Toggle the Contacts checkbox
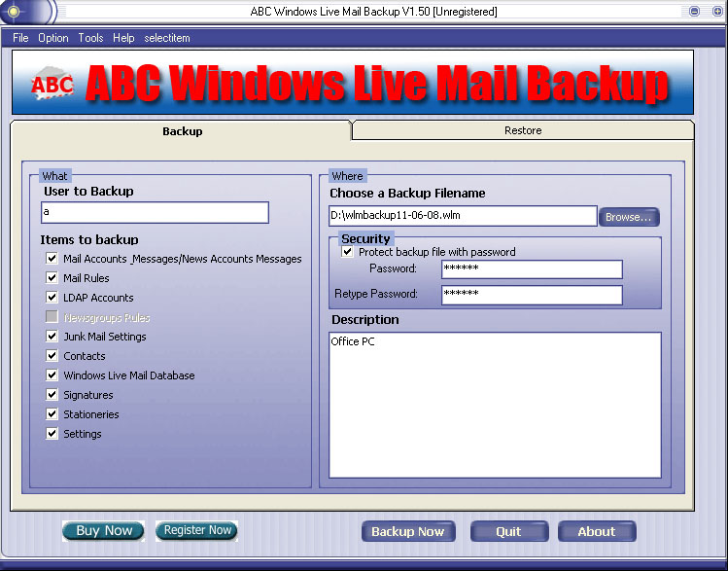The image size is (728, 571). pos(52,356)
